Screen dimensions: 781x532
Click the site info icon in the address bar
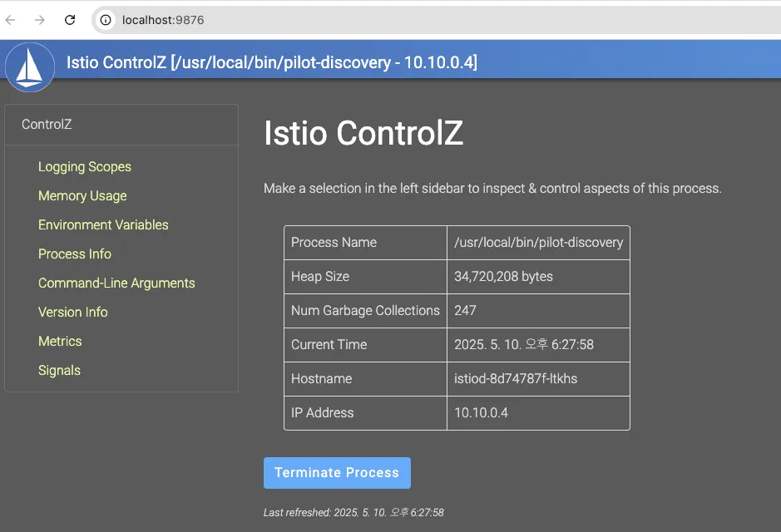[x=106, y=20]
